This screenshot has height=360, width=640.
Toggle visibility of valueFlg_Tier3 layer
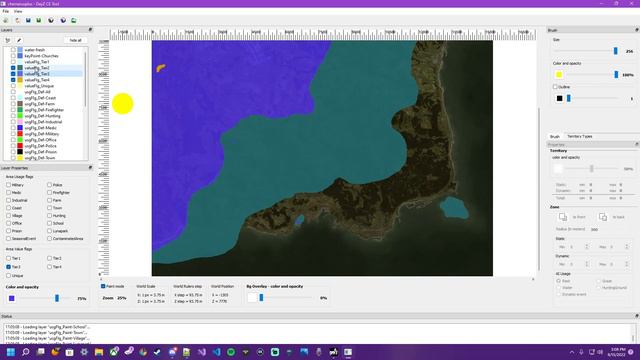click(13, 74)
